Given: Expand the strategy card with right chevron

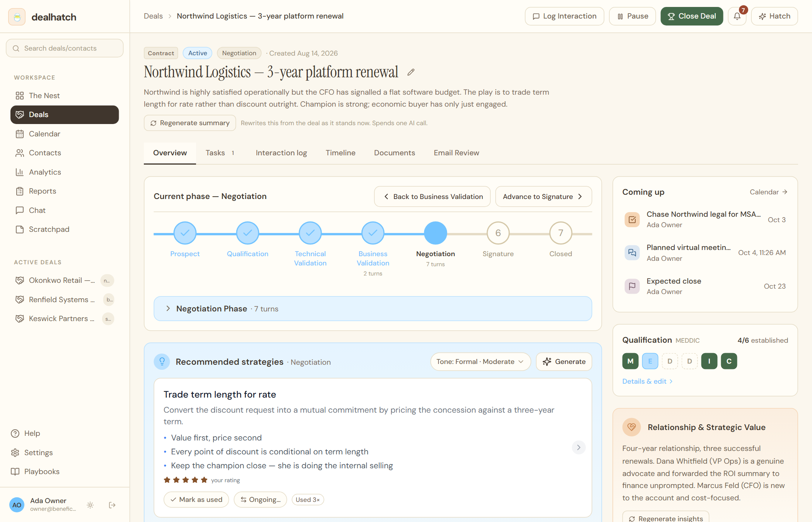Looking at the screenshot, I should tap(578, 447).
